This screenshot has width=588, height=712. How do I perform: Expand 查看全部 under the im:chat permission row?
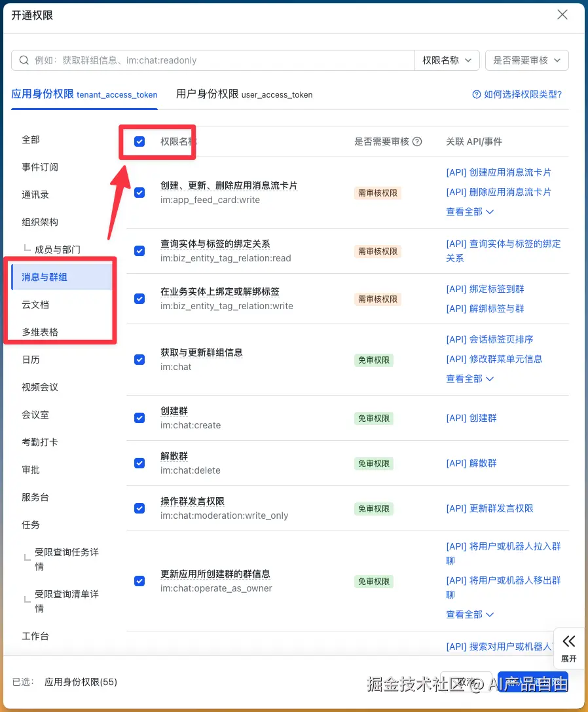pos(469,379)
